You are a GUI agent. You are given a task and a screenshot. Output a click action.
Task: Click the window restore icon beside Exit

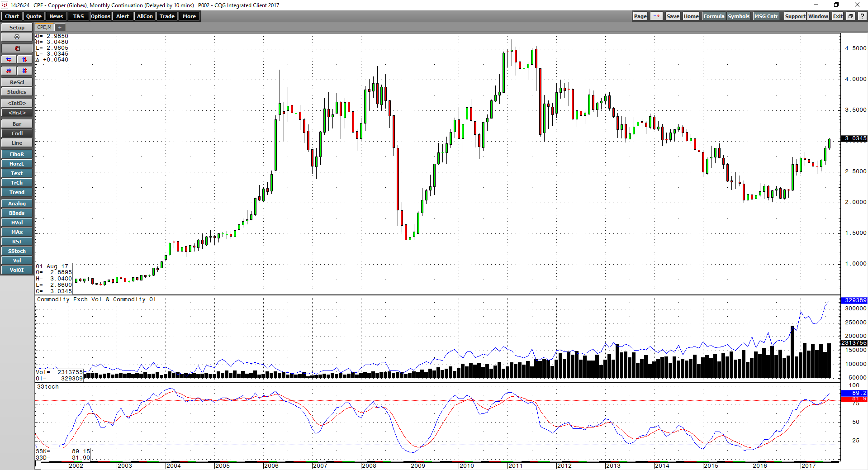849,16
